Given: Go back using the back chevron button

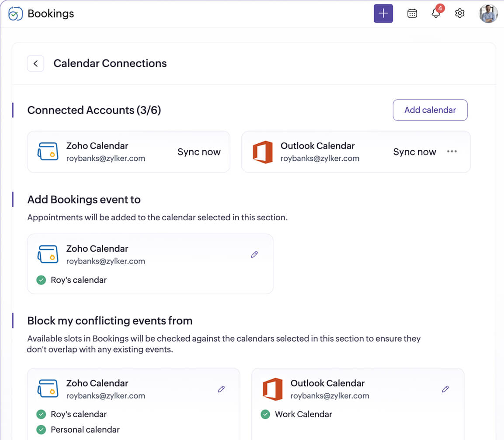Looking at the screenshot, I should 36,63.
